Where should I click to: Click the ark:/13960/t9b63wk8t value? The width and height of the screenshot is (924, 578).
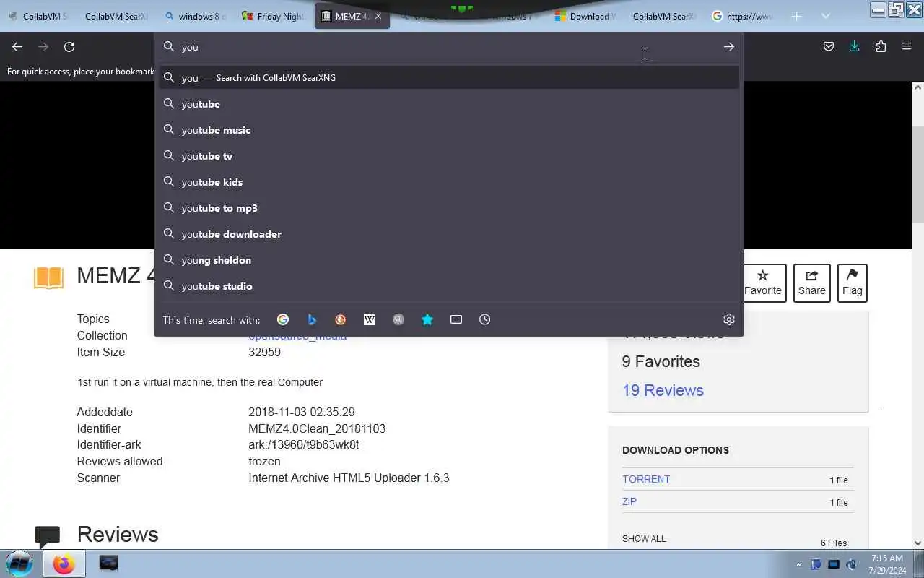303,445
